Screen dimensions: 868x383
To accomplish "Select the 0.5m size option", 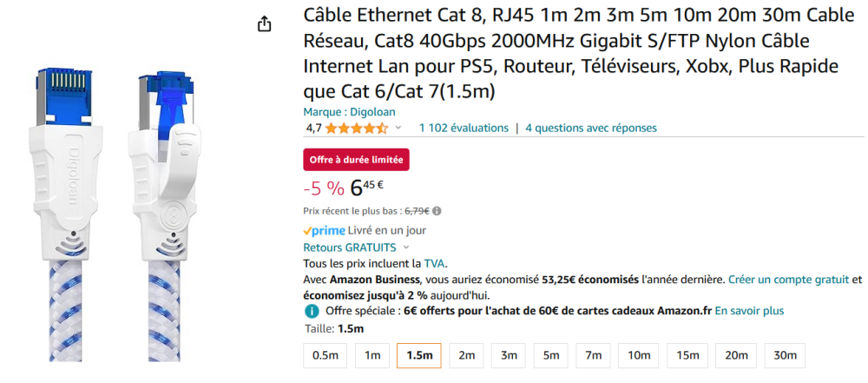I will (x=325, y=355).
